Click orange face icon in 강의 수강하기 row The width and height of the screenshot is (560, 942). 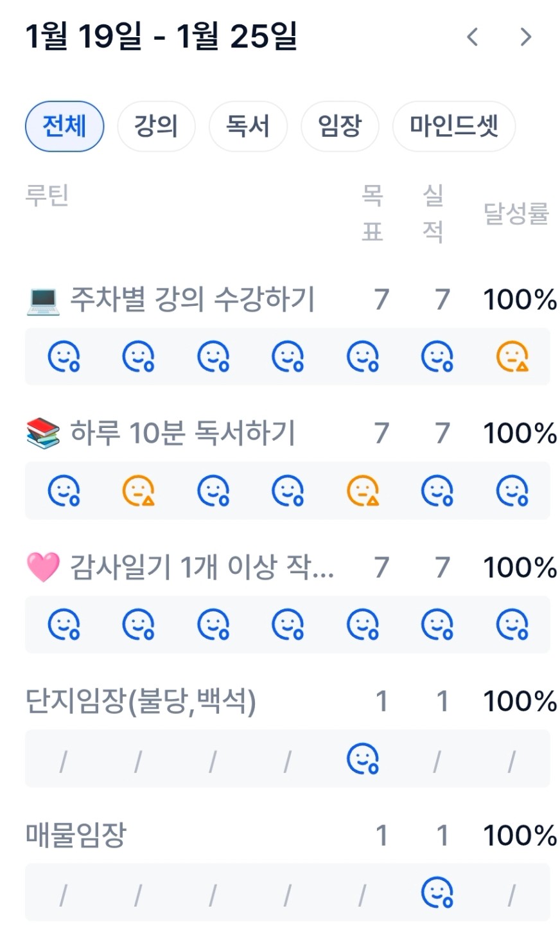click(512, 357)
